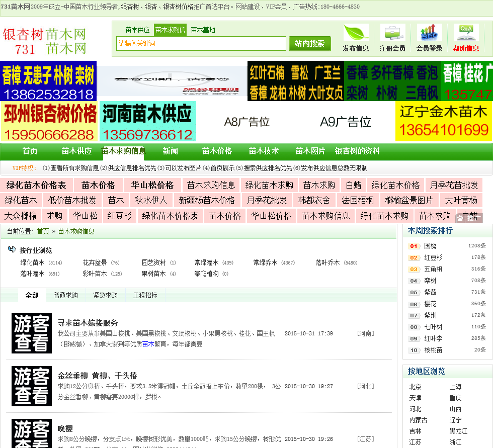Click the 红叶石楠 雪松 广玉兰 banner
The height and width of the screenshot is (448, 493).
(296, 81)
